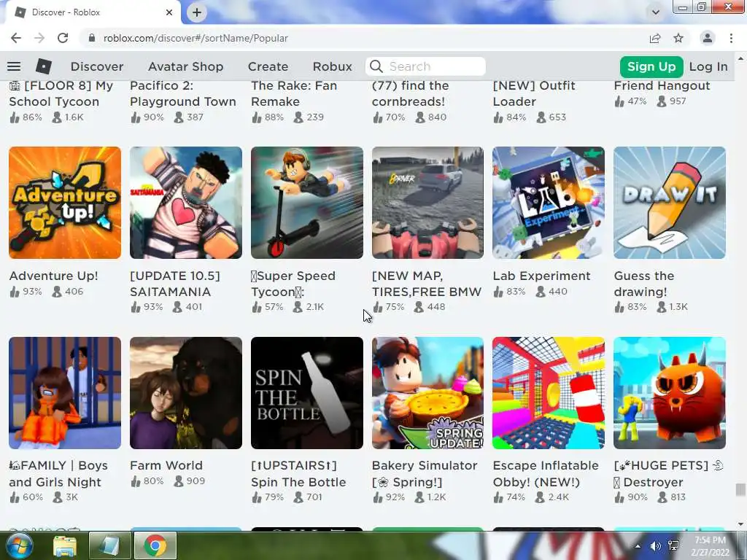Click the Pacifico 2: Playground Town title
This screenshot has width=747, height=560.
pyautogui.click(x=183, y=93)
